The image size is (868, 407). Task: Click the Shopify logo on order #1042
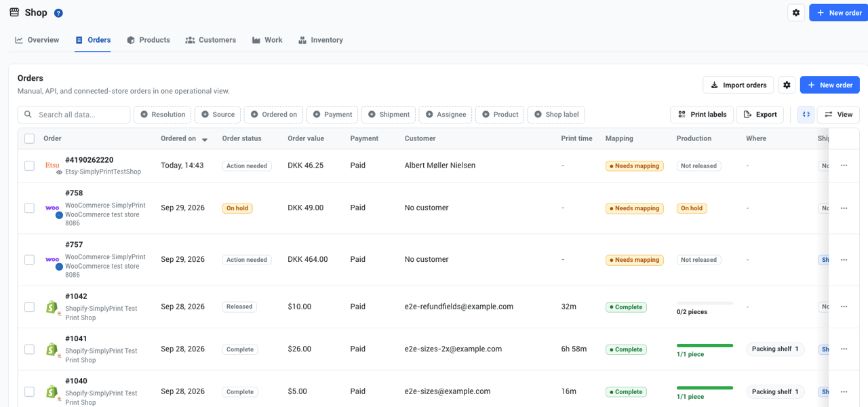coord(52,307)
